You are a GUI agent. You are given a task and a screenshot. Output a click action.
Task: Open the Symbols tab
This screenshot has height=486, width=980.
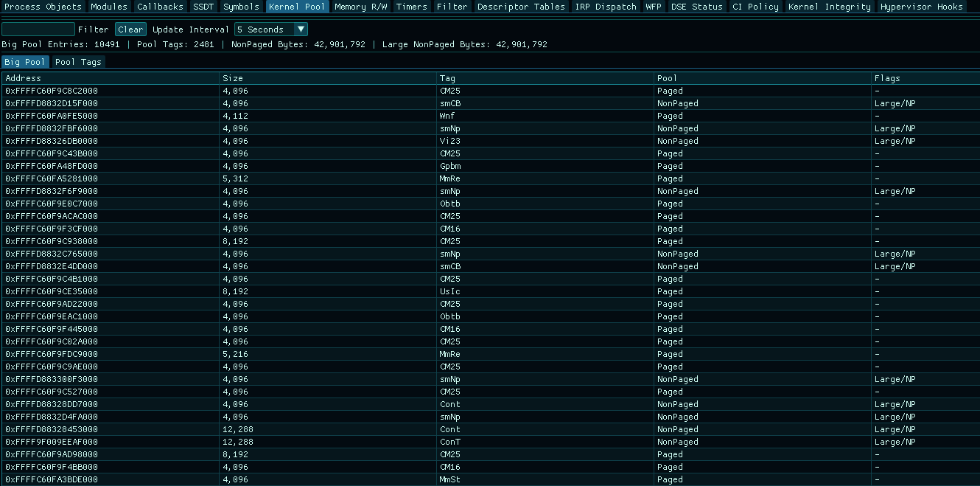(242, 7)
